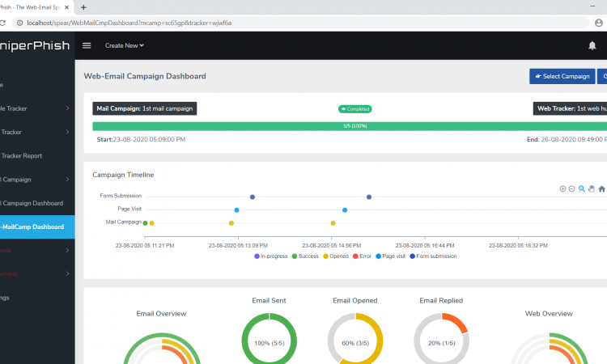This screenshot has width=607, height=364.
Task: Toggle the Opened legend entry
Action: click(x=336, y=256)
